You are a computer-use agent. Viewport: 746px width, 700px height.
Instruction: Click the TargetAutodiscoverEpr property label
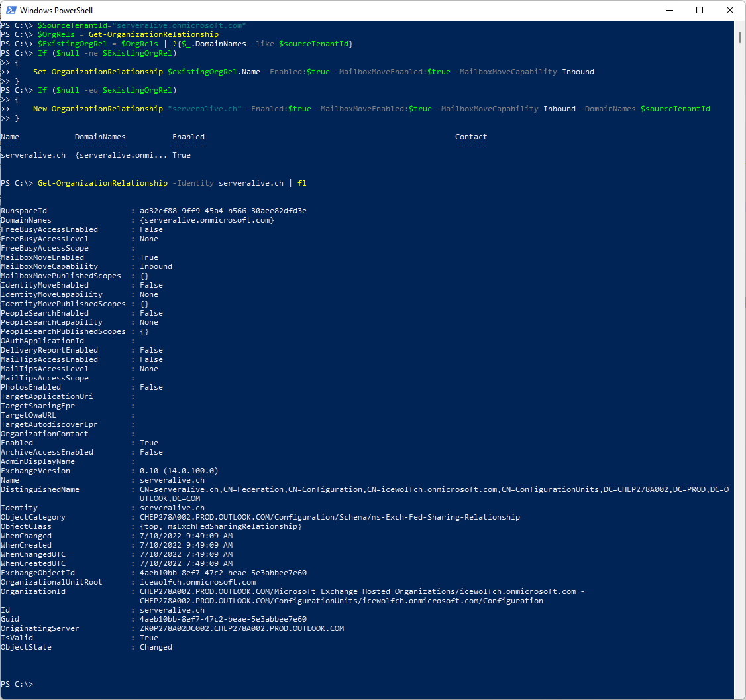(50, 424)
